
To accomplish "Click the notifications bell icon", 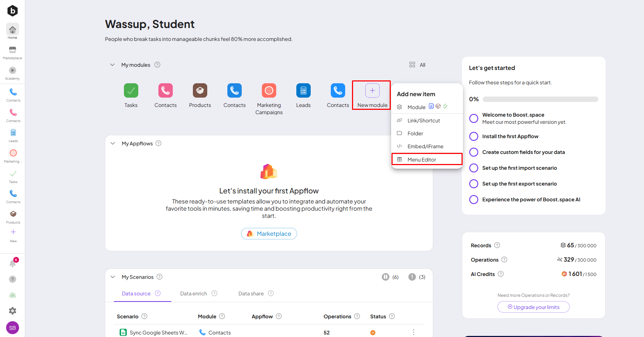I will 13,264.
